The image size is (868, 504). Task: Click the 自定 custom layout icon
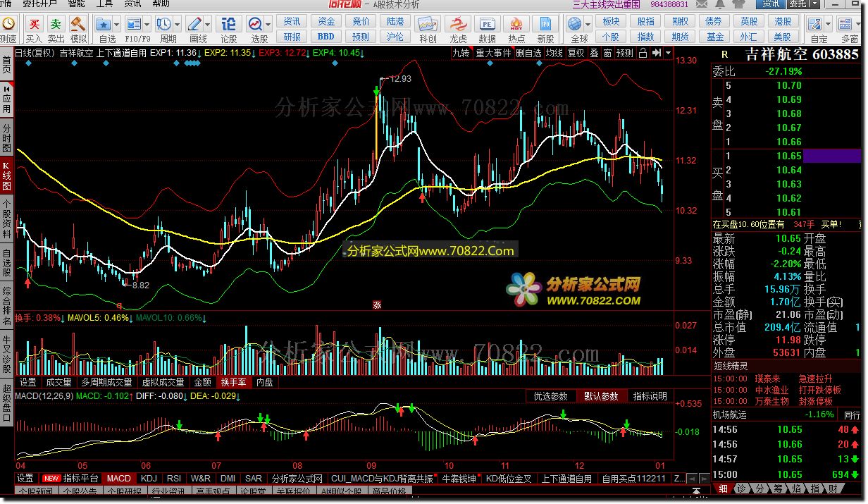pos(814,24)
